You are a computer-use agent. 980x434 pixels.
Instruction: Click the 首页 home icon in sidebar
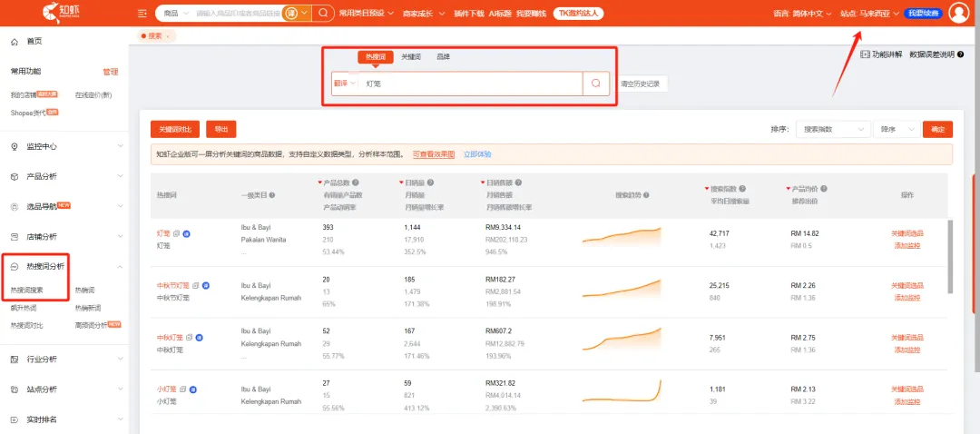[x=15, y=41]
